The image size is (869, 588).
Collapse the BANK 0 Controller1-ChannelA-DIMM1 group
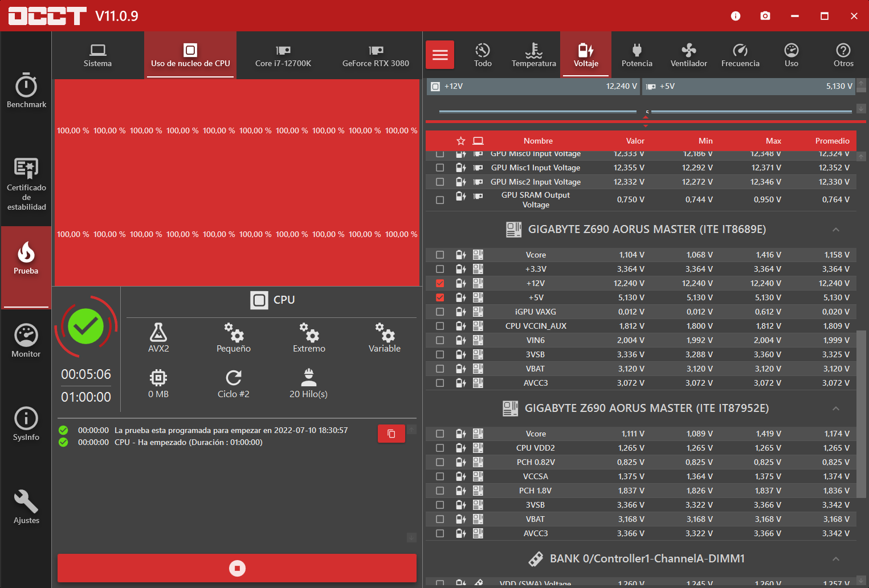coord(836,559)
